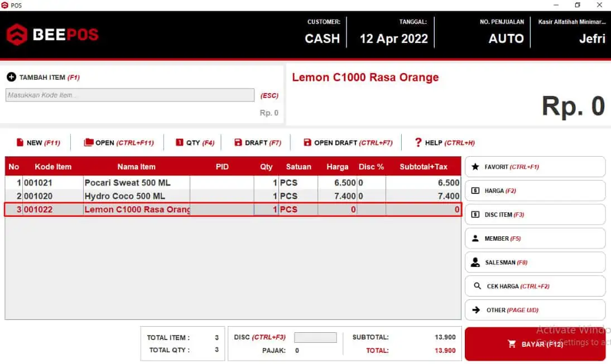The width and height of the screenshot is (611, 364).
Task: Show HELP (CTRL+H)
Action: [x=445, y=143]
